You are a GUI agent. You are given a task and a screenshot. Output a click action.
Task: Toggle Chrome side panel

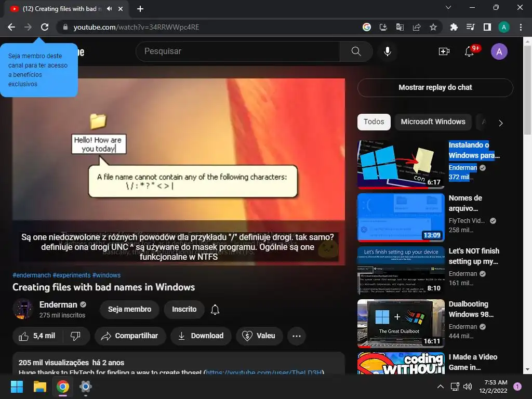point(487,27)
